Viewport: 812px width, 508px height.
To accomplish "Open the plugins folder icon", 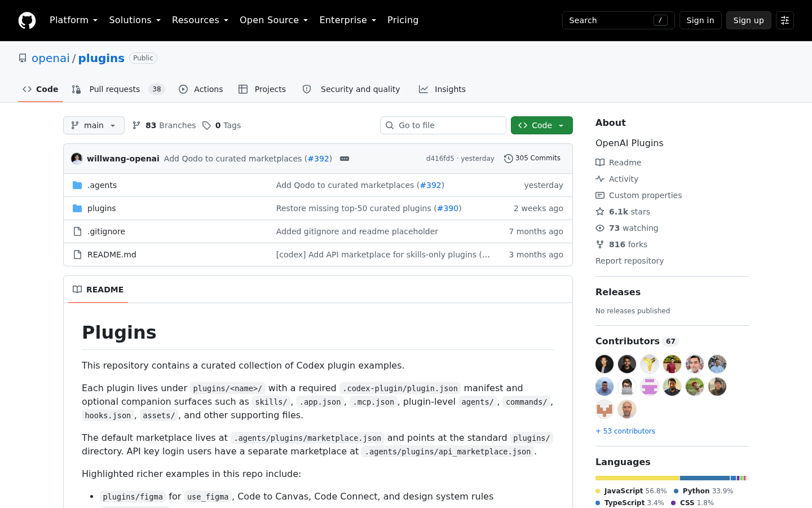I will tap(77, 208).
